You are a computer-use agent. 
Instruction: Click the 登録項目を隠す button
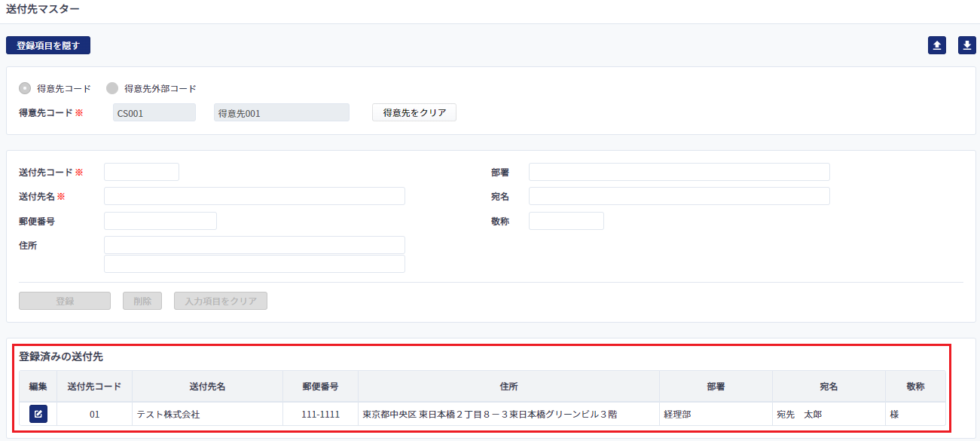[x=48, y=45]
